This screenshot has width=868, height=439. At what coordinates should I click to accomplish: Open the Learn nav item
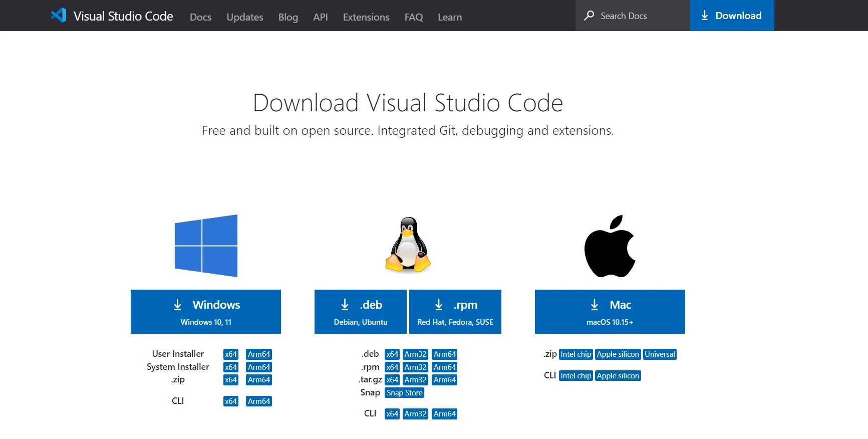[x=450, y=17]
